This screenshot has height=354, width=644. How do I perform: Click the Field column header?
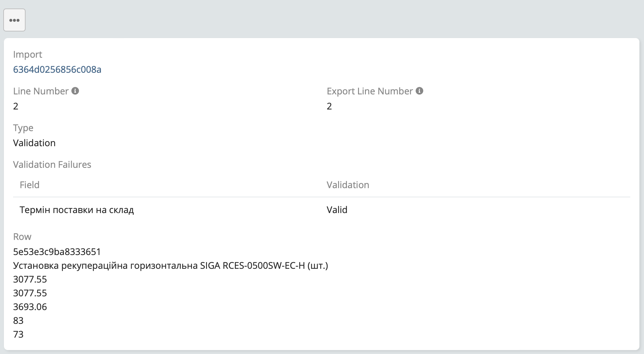point(29,185)
